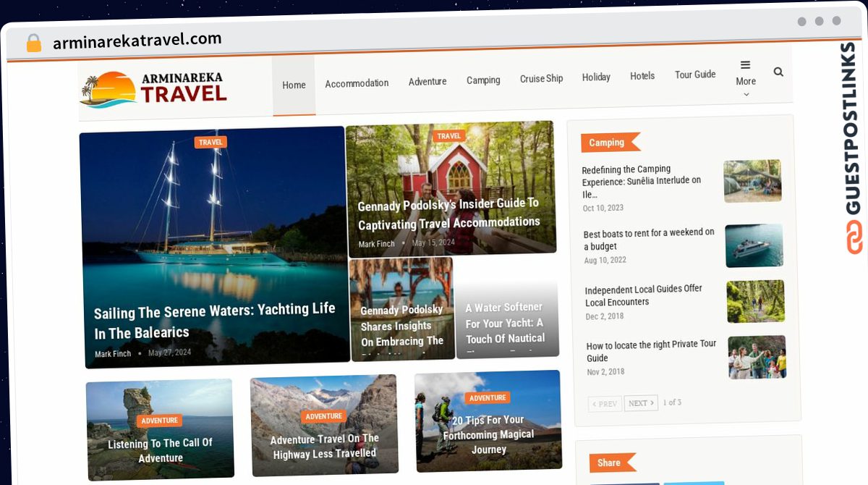Go to the Accommodation menu item
Screen dimensions: 868x485
tap(357, 83)
